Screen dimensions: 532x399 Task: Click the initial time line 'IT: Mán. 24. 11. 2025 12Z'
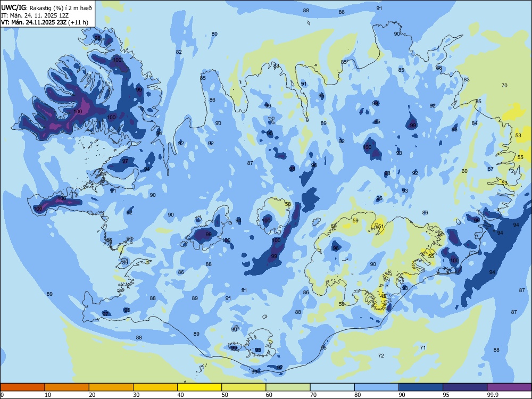coord(35,15)
